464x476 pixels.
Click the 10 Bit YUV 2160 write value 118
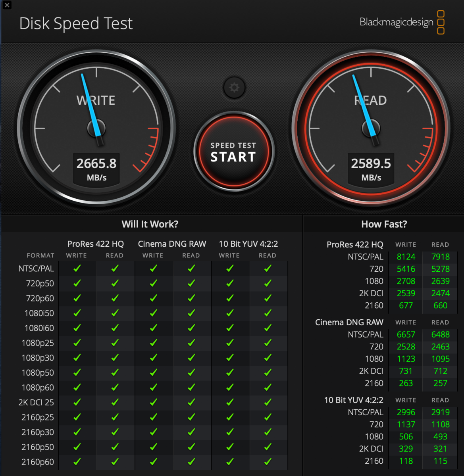pos(406,461)
